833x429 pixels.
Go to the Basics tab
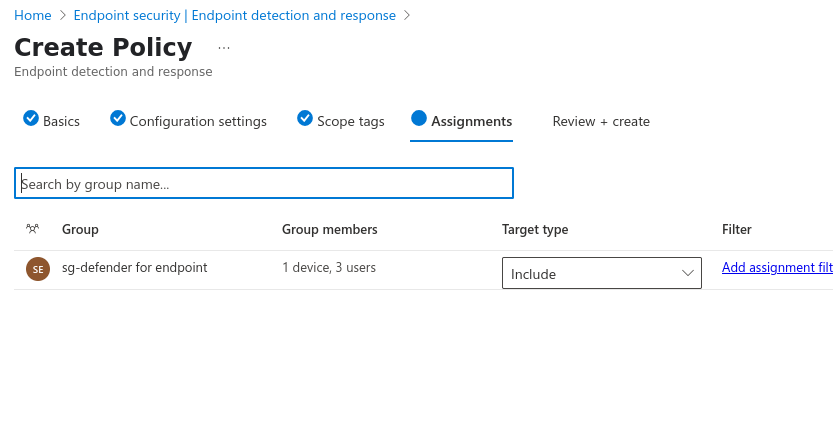(61, 121)
